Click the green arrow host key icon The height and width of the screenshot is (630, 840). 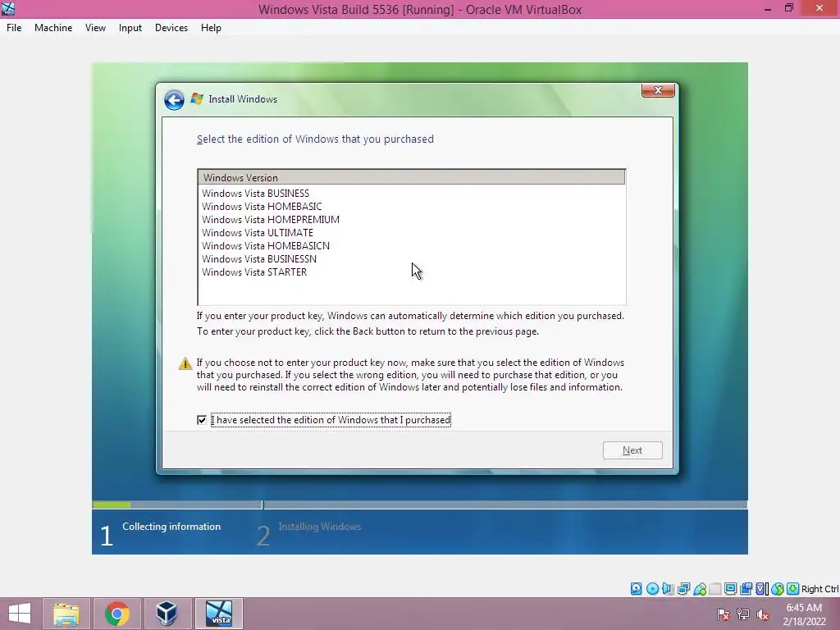pyautogui.click(x=793, y=589)
